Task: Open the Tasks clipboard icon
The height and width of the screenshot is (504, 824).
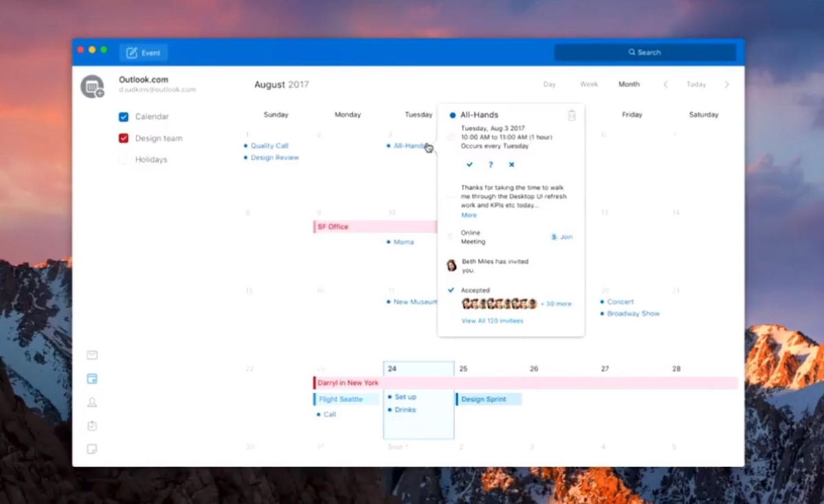Action: (x=92, y=426)
